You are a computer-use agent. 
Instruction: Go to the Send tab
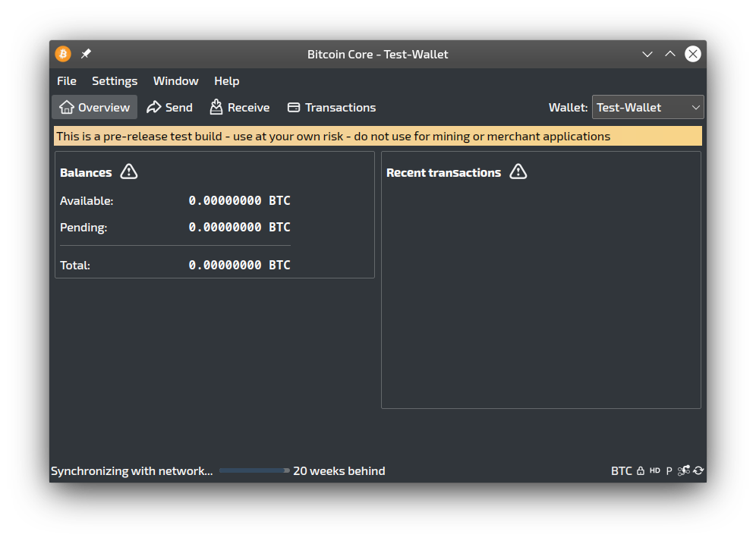[169, 107]
